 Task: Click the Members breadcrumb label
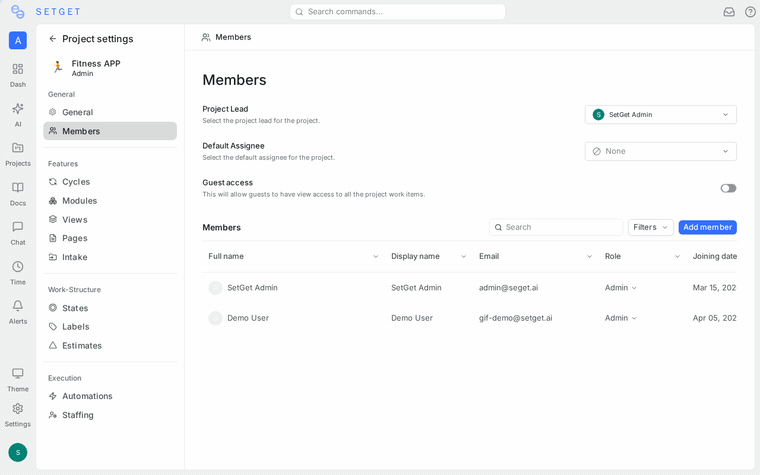233,37
